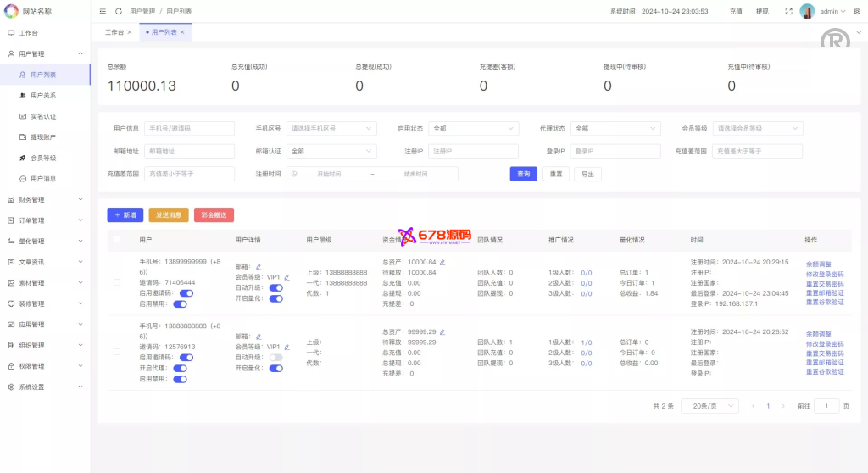This screenshot has height=473, width=868.
Task: Close the 用户列表 tab with its X icon
Action: click(182, 32)
